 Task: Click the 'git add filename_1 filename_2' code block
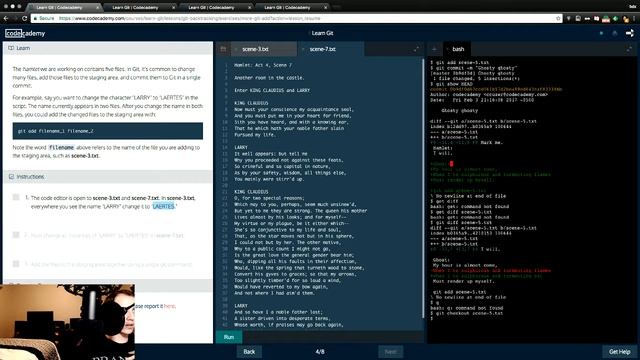[x=108, y=131]
